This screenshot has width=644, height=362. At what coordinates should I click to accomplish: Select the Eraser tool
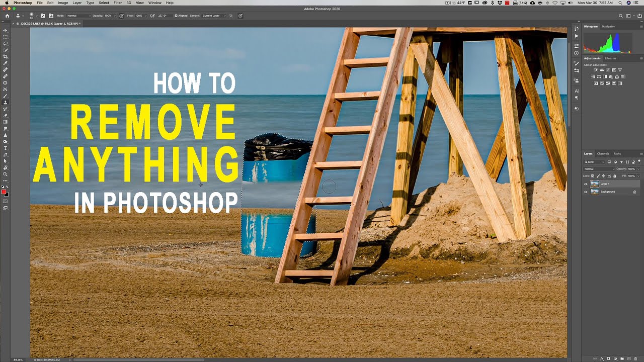click(6, 116)
